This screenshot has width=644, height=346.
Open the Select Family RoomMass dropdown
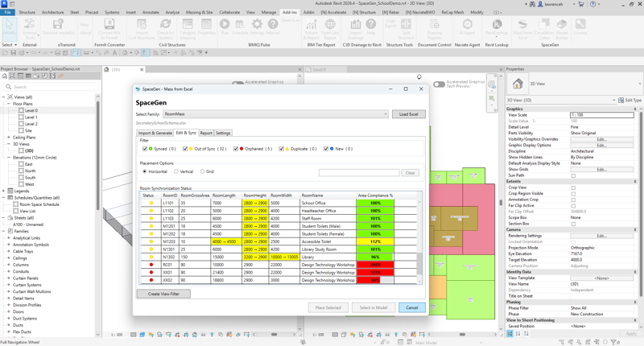click(x=275, y=114)
